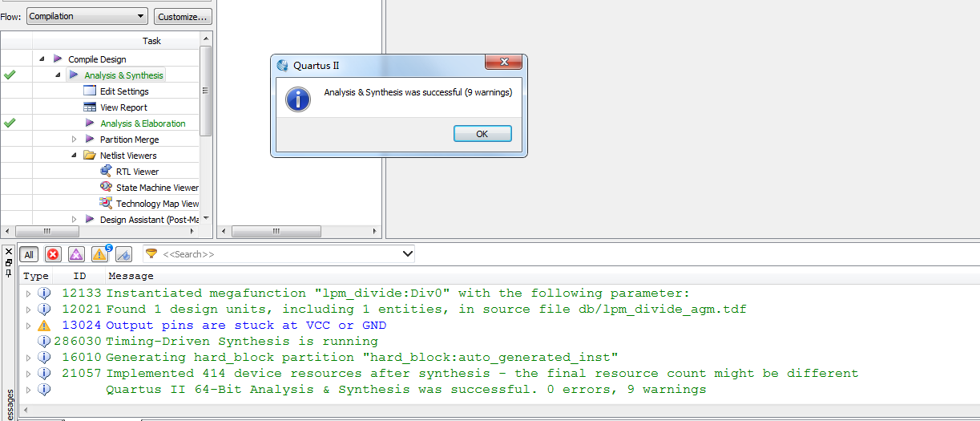The width and height of the screenshot is (980, 421).
Task: Expand message 12133 Instantiated megafunction
Action: click(29, 293)
